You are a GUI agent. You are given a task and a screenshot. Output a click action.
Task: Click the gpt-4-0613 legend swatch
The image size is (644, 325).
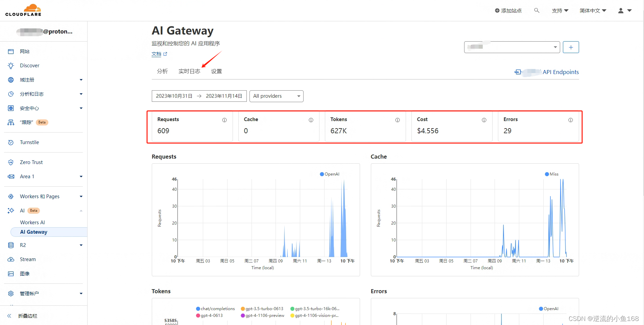click(198, 316)
